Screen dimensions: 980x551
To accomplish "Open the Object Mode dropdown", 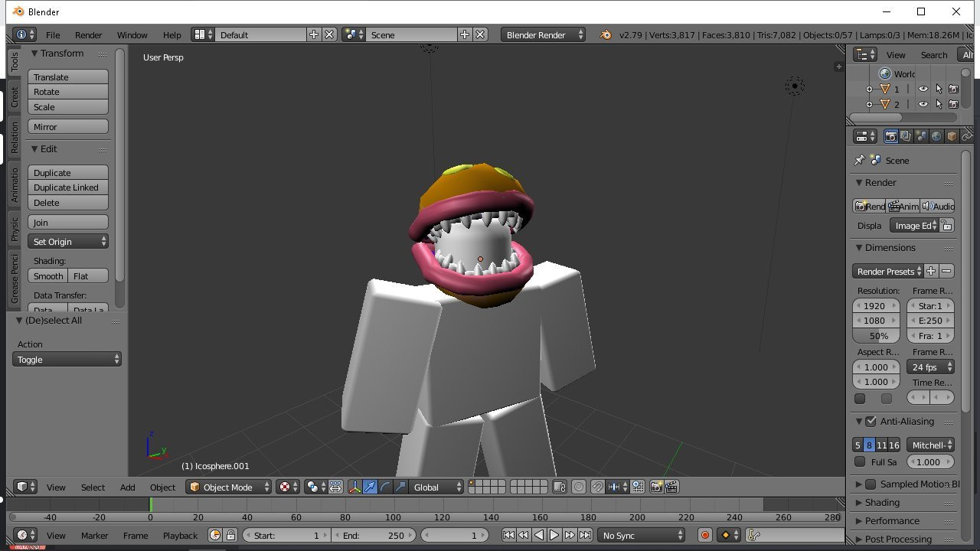I will point(230,487).
